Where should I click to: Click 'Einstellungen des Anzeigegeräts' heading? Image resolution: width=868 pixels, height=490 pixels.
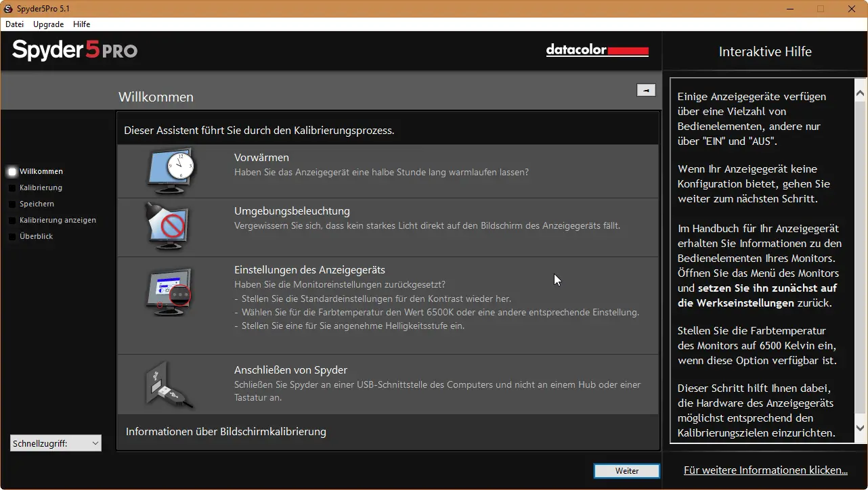coord(309,270)
